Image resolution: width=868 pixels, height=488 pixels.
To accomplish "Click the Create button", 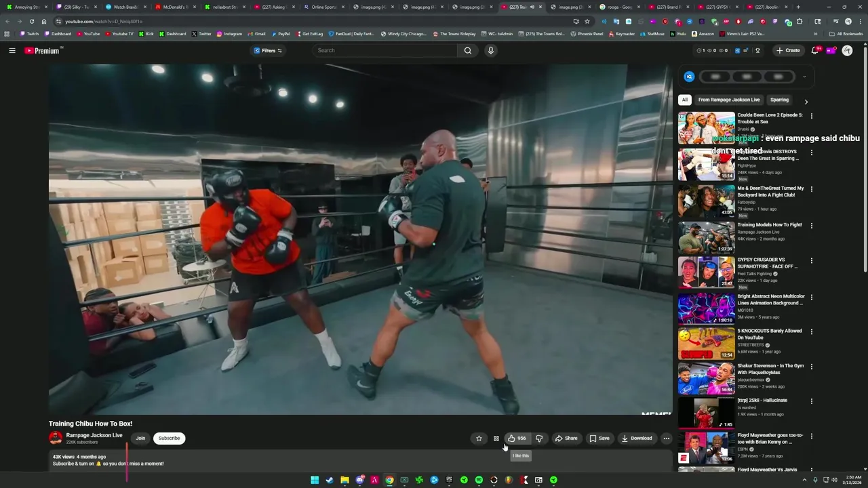I will point(788,50).
